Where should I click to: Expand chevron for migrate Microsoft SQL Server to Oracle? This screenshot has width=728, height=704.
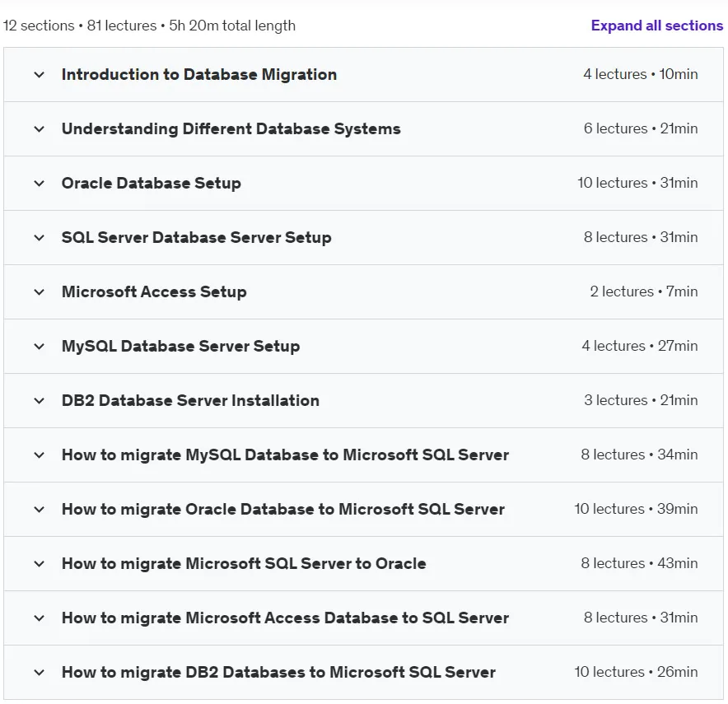click(x=40, y=563)
